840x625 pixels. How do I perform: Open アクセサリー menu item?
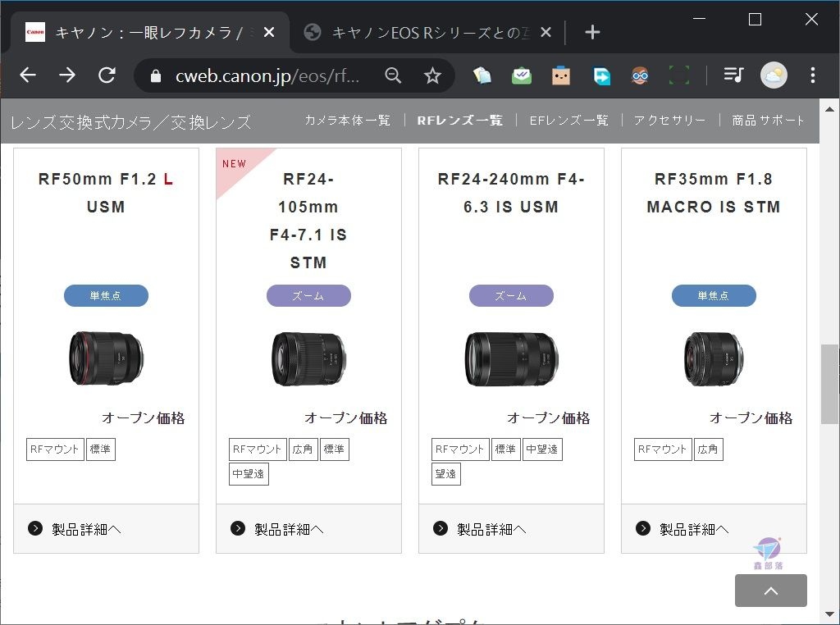[669, 121]
